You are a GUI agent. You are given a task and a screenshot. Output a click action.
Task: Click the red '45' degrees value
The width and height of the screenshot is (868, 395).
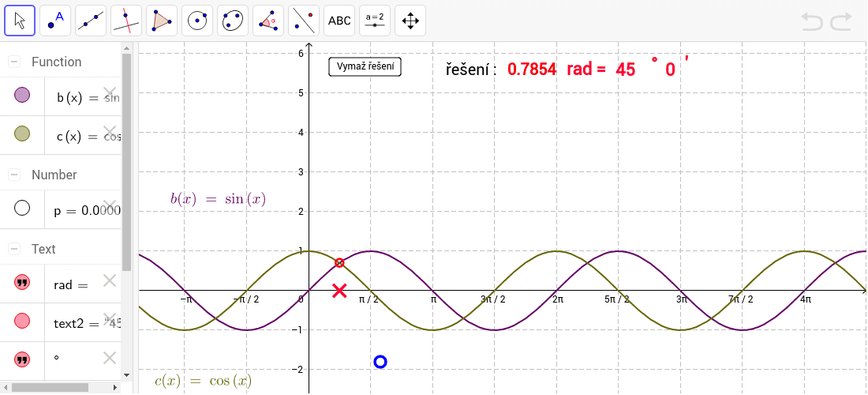(x=625, y=70)
